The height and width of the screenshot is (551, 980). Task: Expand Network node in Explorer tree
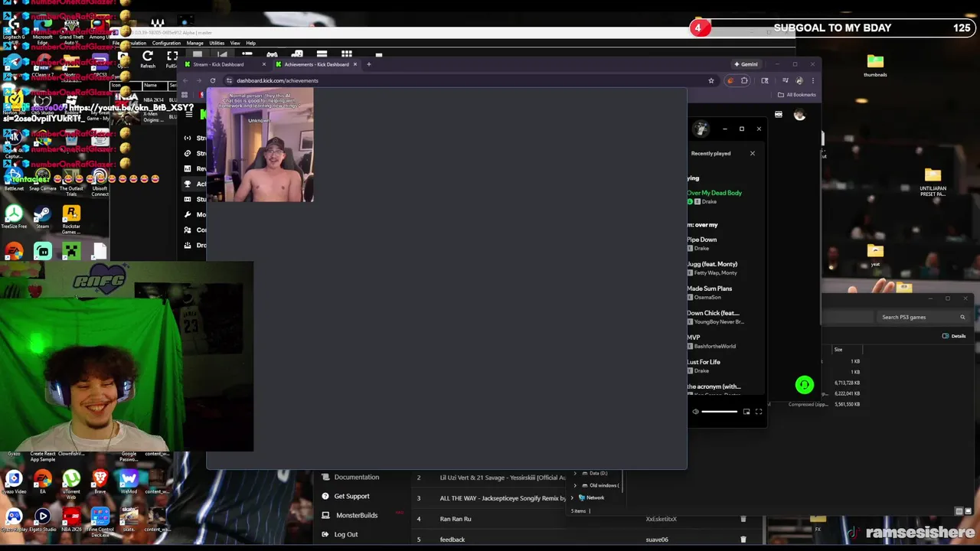[572, 497]
